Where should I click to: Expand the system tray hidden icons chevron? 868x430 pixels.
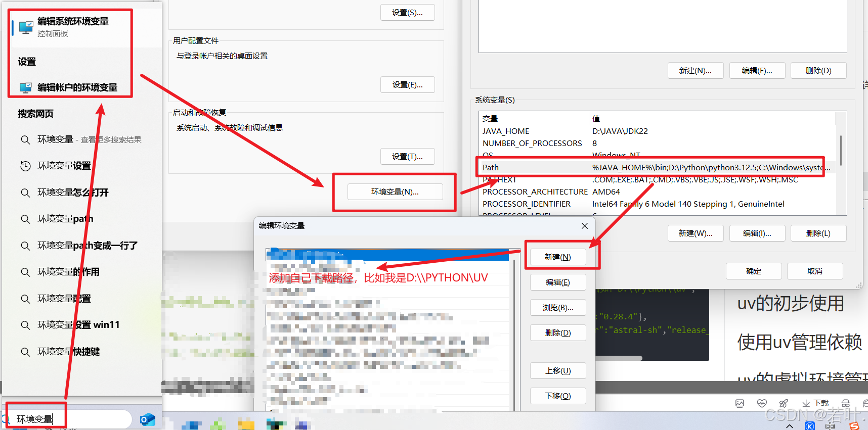coord(789,426)
